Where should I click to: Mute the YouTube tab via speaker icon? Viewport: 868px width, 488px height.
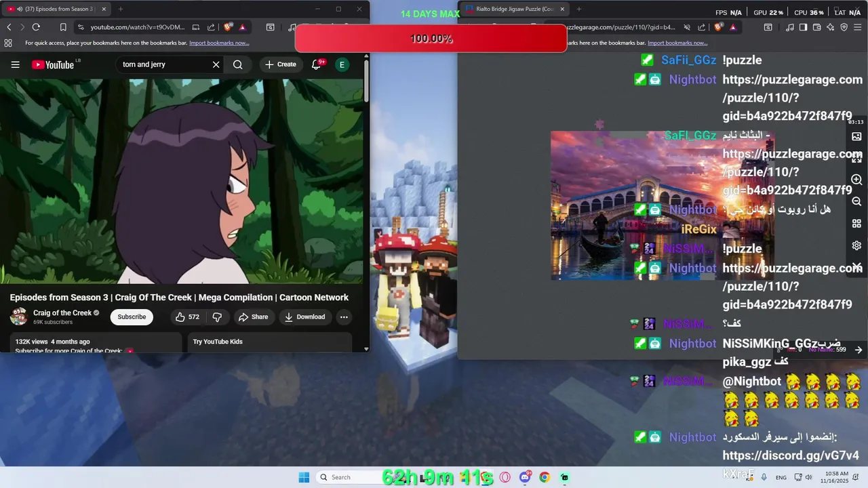click(x=19, y=9)
